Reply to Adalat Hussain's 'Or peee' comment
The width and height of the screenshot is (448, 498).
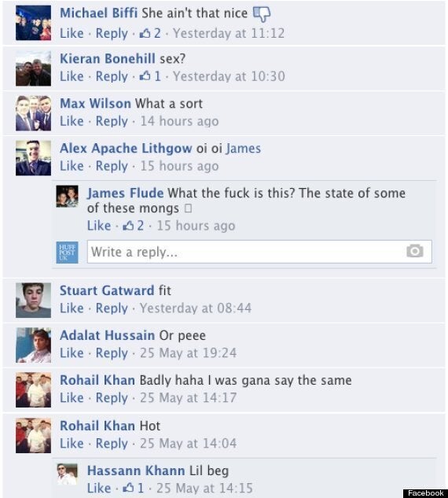pos(112,353)
